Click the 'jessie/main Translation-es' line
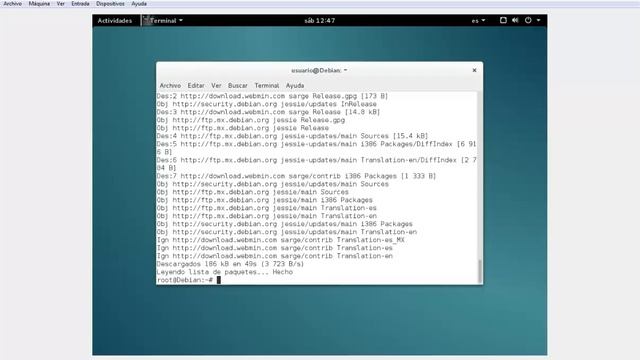 click(x=267, y=208)
